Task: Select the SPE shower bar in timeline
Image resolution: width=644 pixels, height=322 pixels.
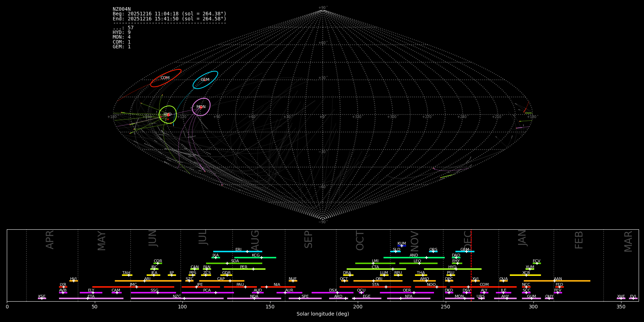Action: tap(305, 298)
